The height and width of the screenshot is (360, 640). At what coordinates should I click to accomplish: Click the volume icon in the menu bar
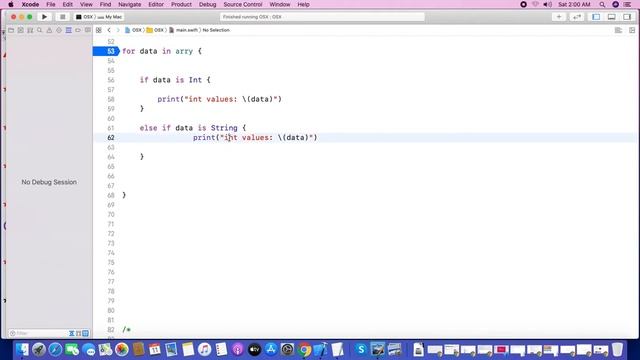coord(548,4)
